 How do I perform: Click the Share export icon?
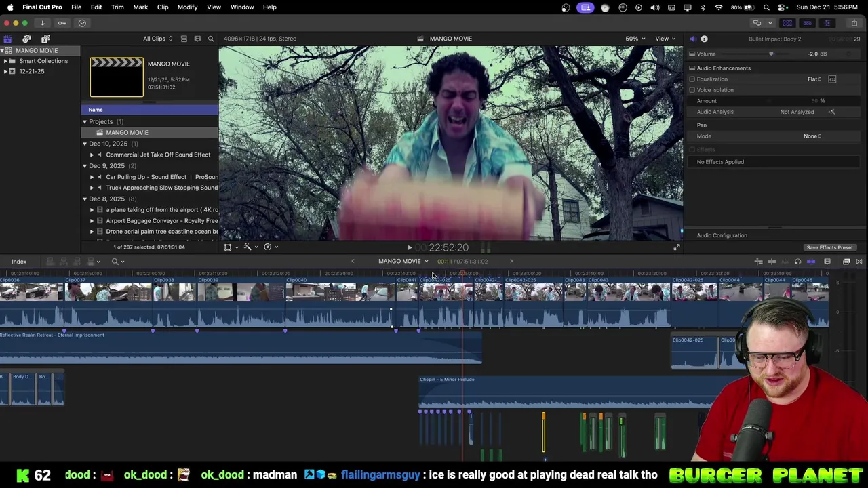[854, 23]
